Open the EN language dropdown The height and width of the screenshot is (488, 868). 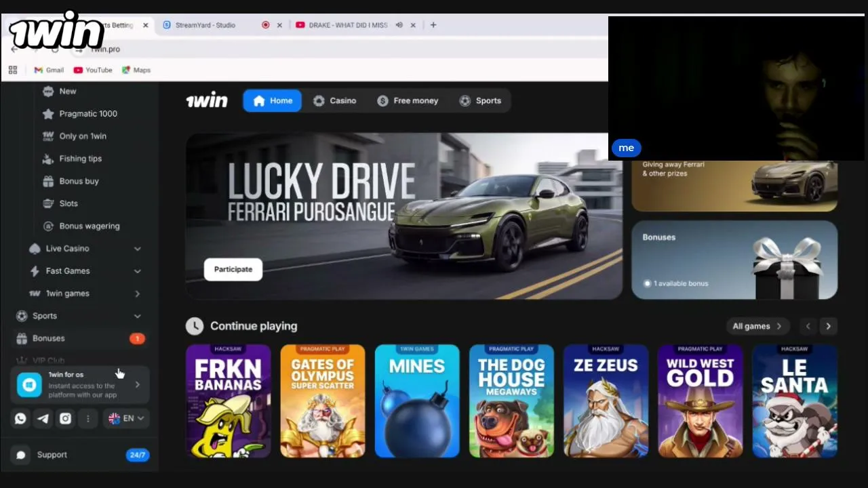(x=127, y=419)
